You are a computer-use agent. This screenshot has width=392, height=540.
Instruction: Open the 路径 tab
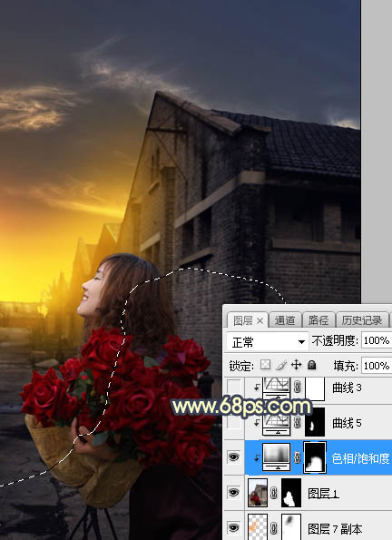pyautogui.click(x=318, y=320)
